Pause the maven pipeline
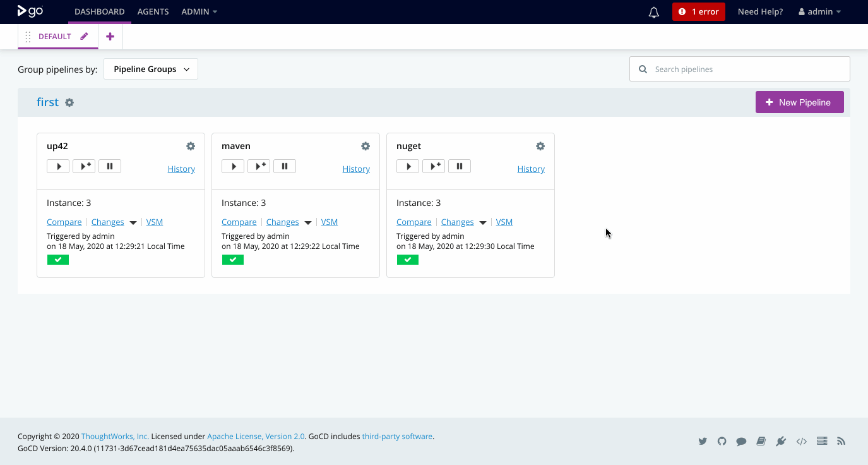868x465 pixels. click(285, 166)
